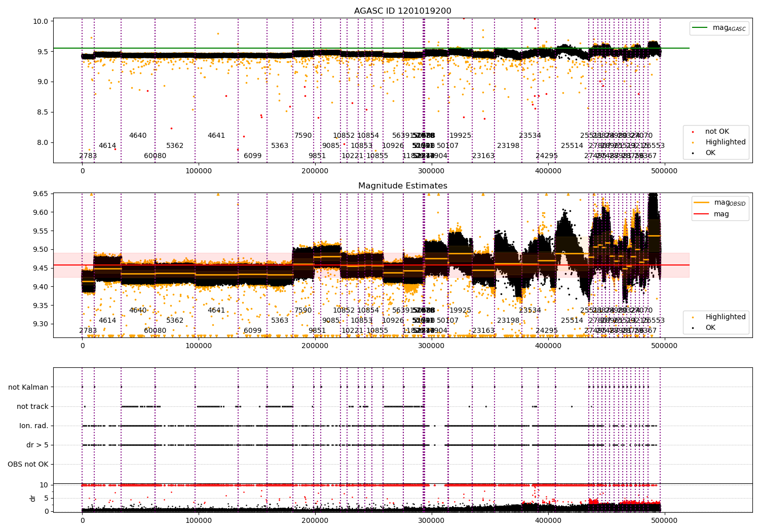Viewport: 760px width, 532px height.
Task: Click obsid label "60080" in top plot
Action: coord(155,156)
